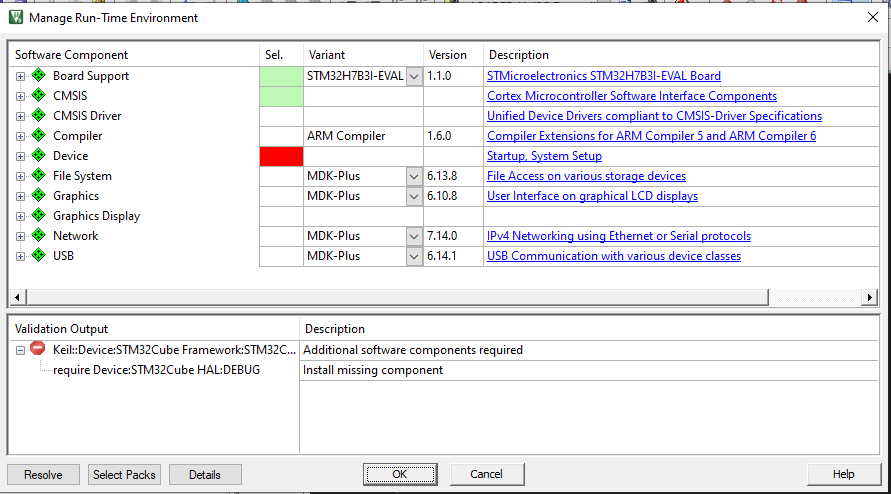Image resolution: width=891 pixels, height=494 pixels.
Task: Close the Manage Run-Time Environment dialog
Action: click(x=873, y=17)
